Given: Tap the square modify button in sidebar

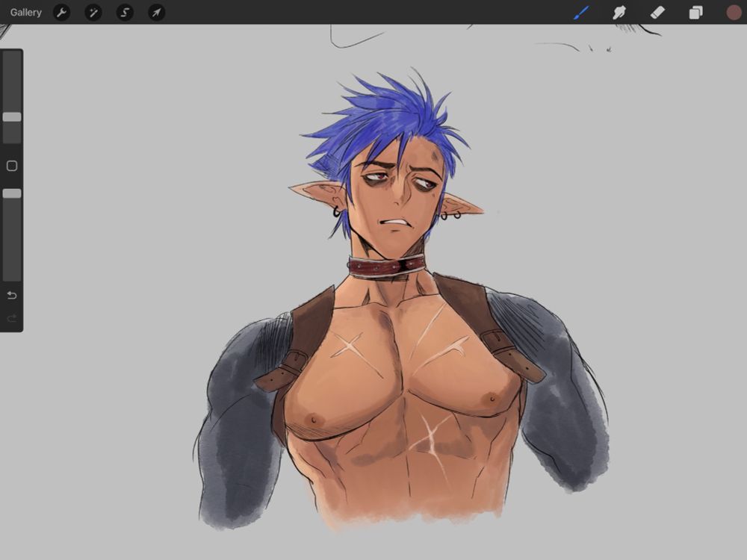Looking at the screenshot, I should pos(12,166).
